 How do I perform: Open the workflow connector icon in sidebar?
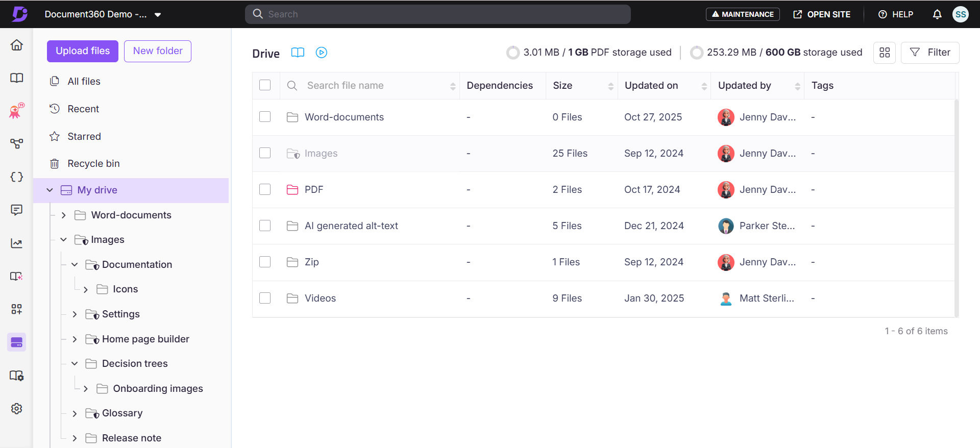pyautogui.click(x=17, y=144)
